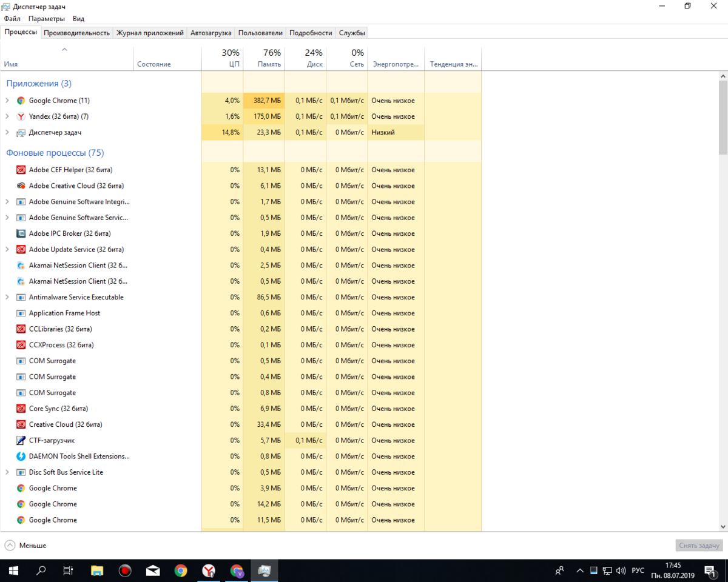Click the Disc Soft Bus Service Lite icon

[x=21, y=472]
